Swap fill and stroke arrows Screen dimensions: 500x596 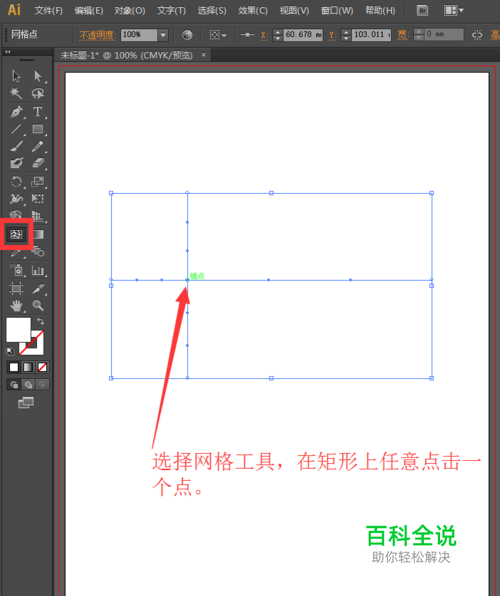[x=40, y=322]
